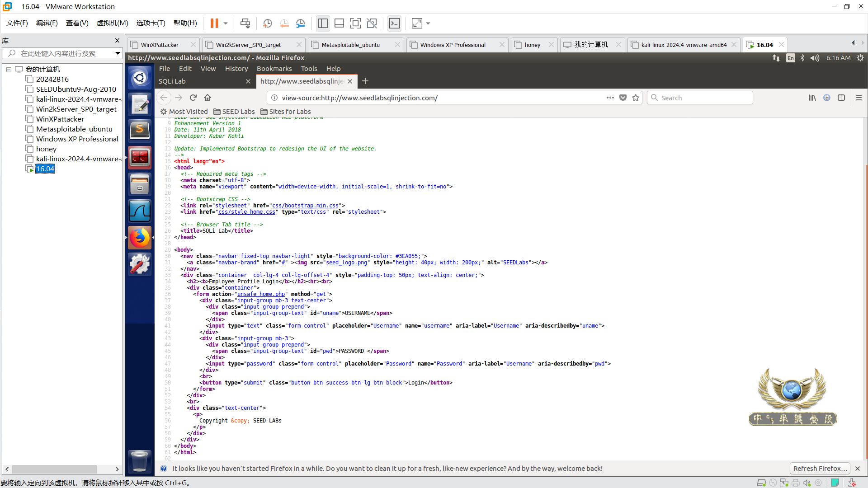Switch to the SQLi Lab tab
The width and height of the screenshot is (868, 488).
point(199,81)
